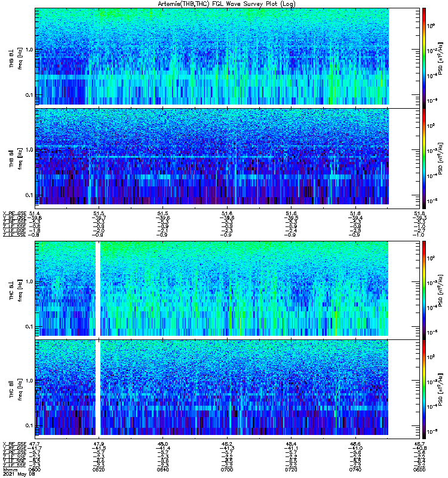Click the '0640' time tick label

click(x=162, y=470)
